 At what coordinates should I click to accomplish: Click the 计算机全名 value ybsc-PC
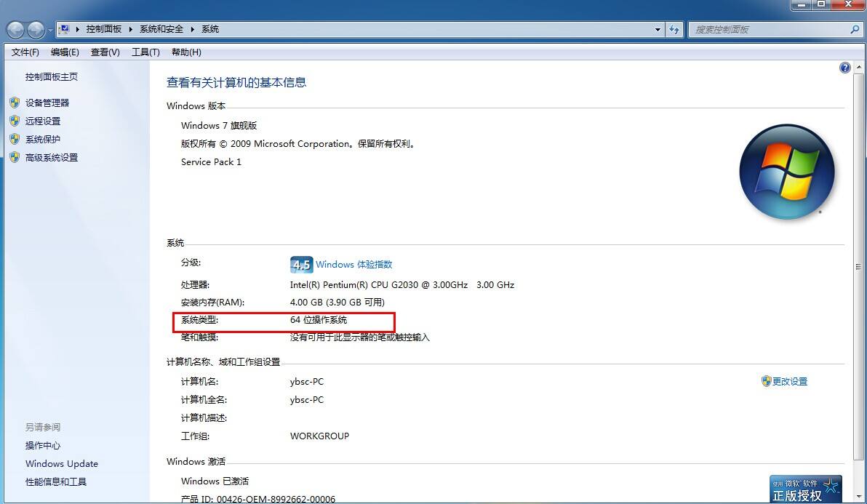(307, 399)
